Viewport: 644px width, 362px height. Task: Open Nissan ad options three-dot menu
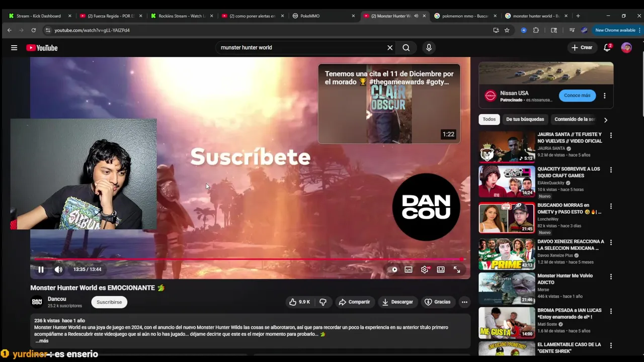tap(605, 96)
